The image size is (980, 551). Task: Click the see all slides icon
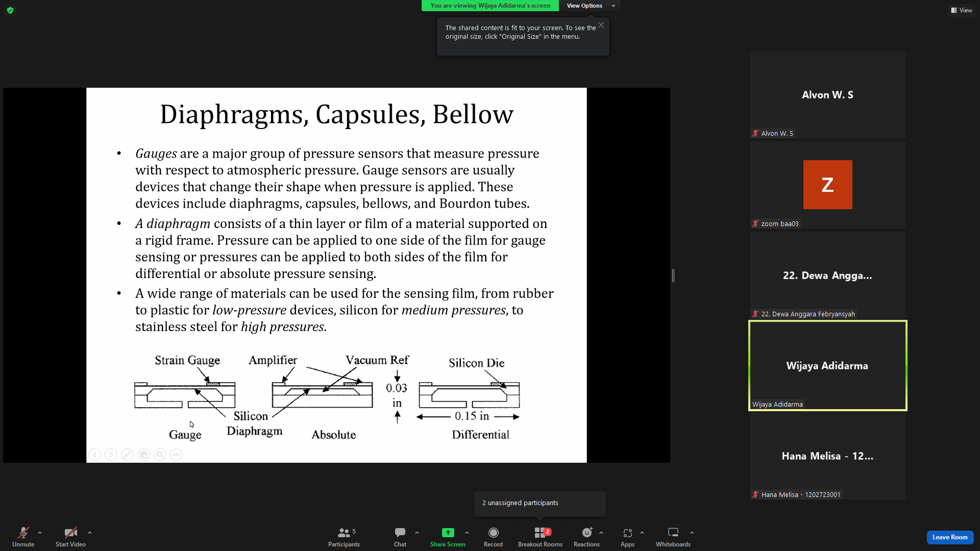[x=143, y=455]
